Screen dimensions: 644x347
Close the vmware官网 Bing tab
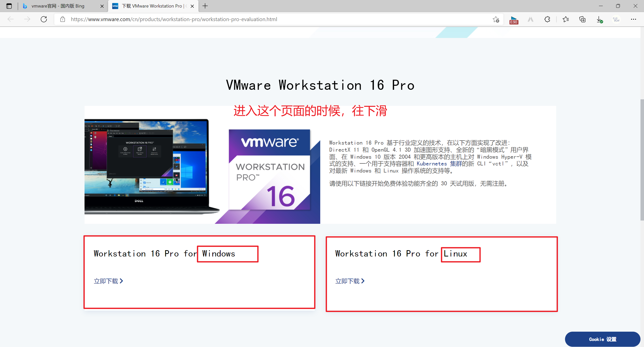tap(102, 6)
